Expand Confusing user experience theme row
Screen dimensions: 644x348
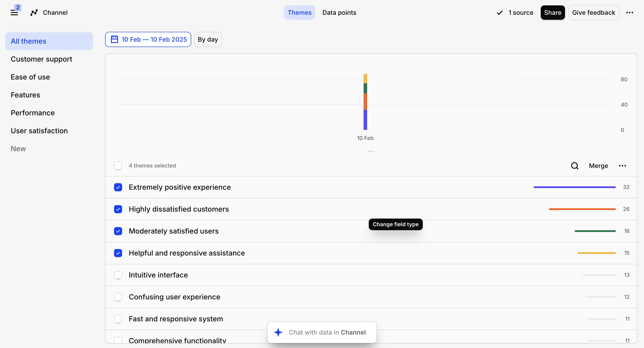tap(174, 297)
